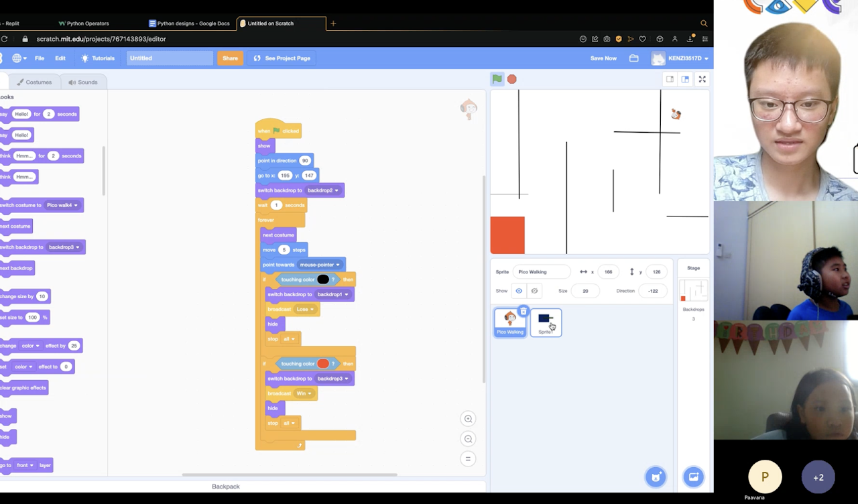Enter full screen stage mode
Screen dimensions: 858x504
click(x=702, y=79)
